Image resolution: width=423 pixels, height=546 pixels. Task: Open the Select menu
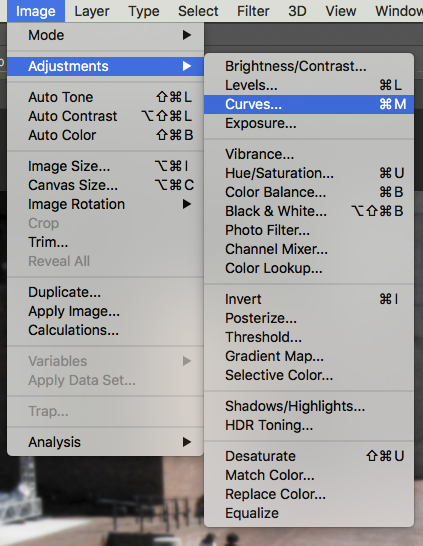[x=198, y=11]
